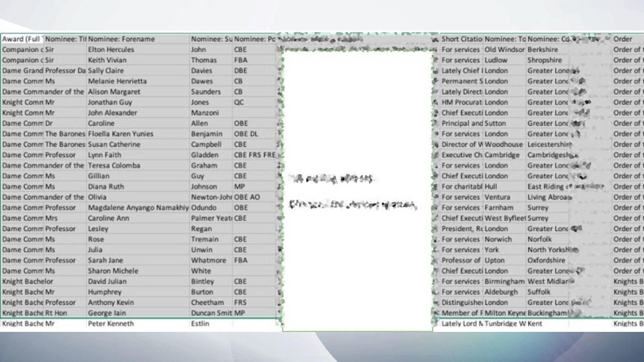Screen dimensions: 644x362
Task: Select the 'George Iain' cell
Action: pos(138,313)
